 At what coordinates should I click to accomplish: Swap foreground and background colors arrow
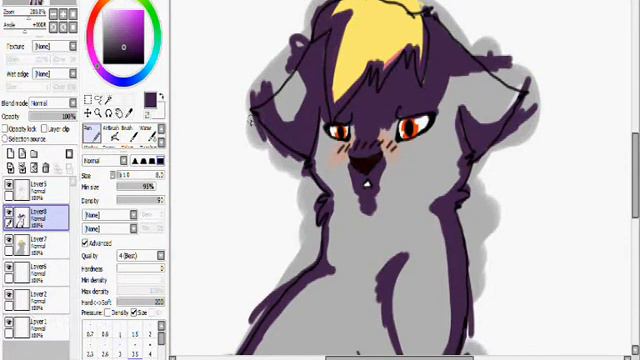(161, 96)
